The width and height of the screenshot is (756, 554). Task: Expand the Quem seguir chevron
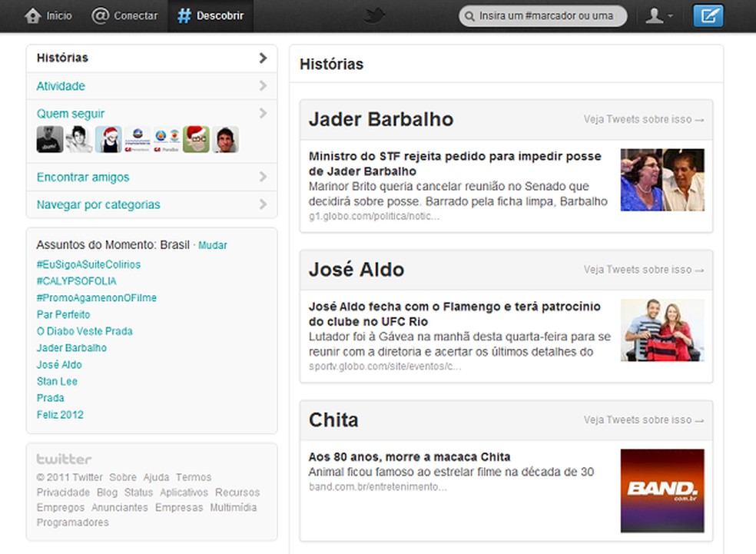(263, 113)
